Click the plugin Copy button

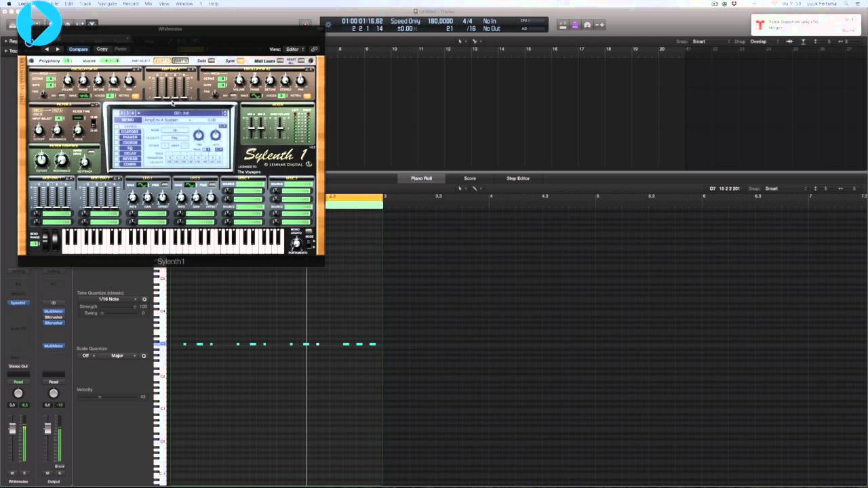pos(102,49)
